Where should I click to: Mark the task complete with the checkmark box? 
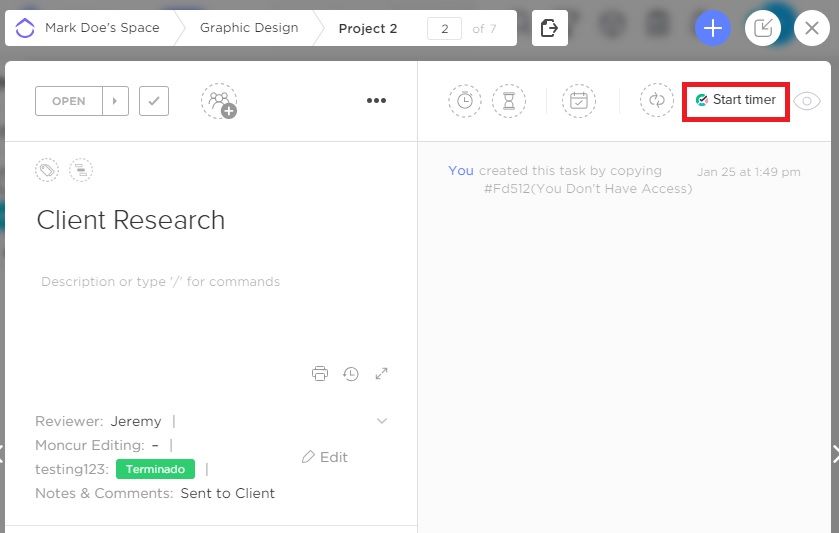coord(154,101)
